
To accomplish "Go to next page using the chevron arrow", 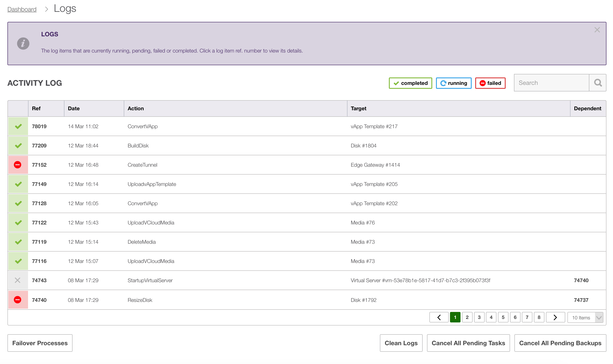I will [555, 317].
